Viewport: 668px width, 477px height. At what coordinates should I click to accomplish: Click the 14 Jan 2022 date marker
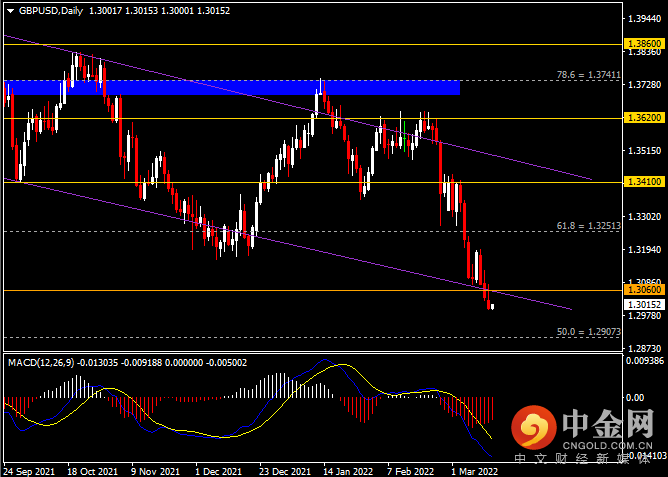pyautogui.click(x=348, y=471)
